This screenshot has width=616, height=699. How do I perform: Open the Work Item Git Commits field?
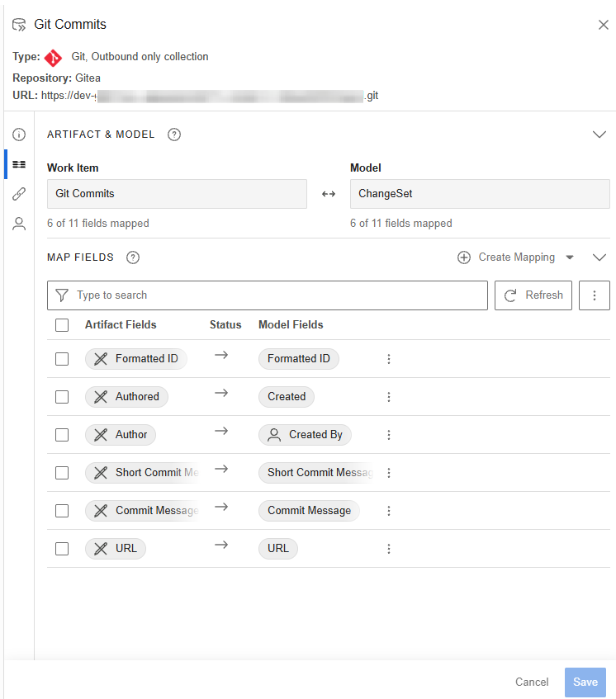tap(177, 194)
